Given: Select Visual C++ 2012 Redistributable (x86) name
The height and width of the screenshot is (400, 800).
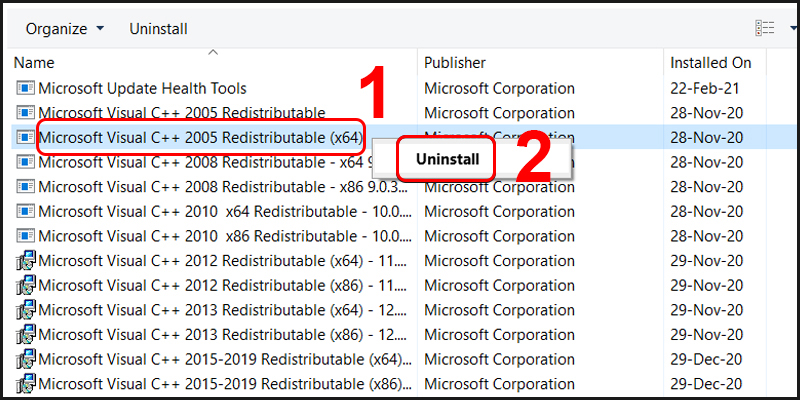Looking at the screenshot, I should (223, 286).
